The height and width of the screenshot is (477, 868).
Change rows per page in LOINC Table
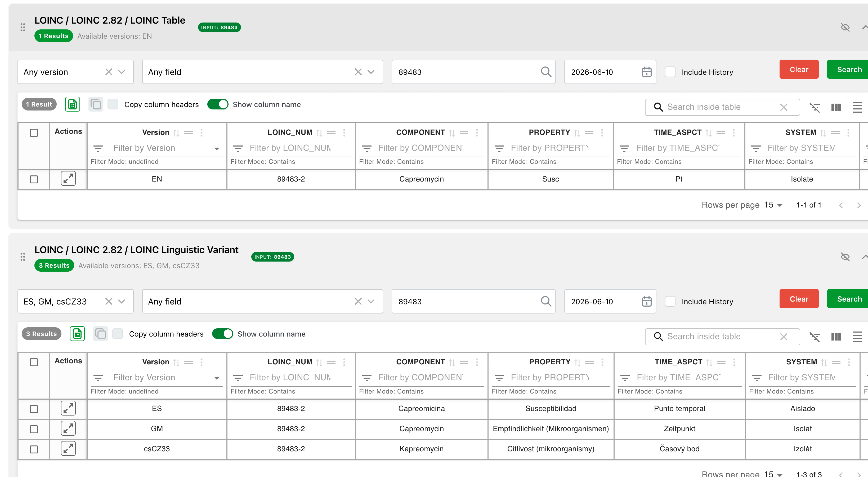[773, 205]
